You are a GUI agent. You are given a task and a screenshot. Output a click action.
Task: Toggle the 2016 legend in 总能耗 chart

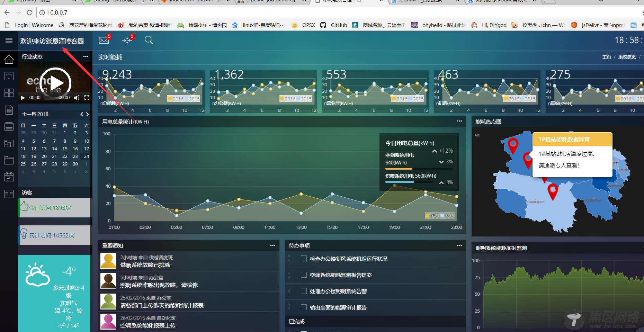[x=176, y=99]
